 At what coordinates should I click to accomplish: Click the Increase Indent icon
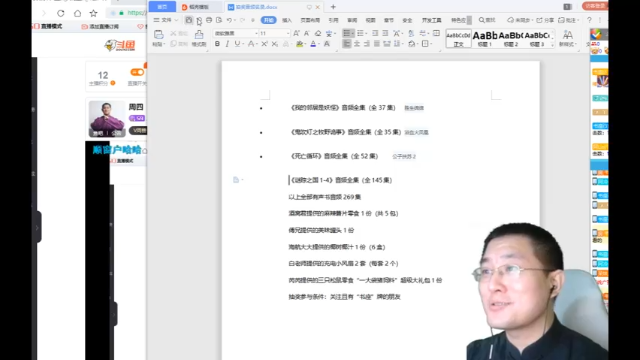click(385, 33)
